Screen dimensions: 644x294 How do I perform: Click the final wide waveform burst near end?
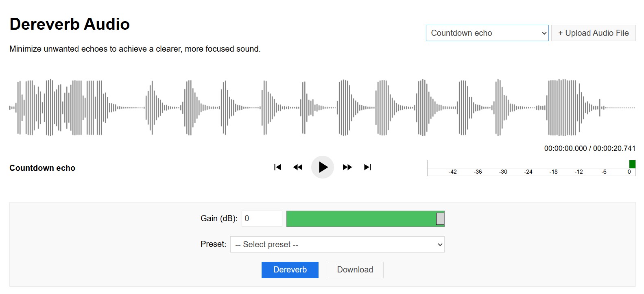coord(563,108)
